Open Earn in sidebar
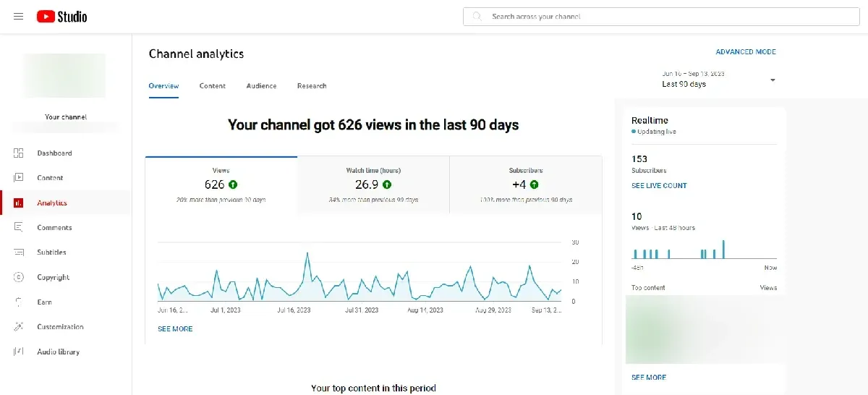Viewport: 868px width, 395px height. 45,302
